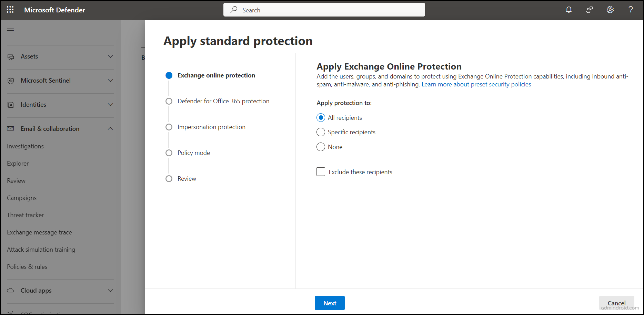Open the settings gear icon
This screenshot has height=315, width=644.
pyautogui.click(x=610, y=10)
